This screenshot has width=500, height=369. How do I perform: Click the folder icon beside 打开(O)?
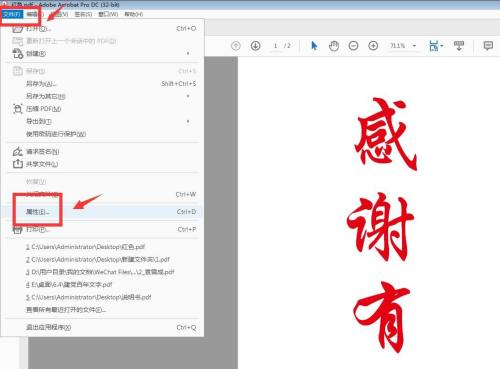17,29
